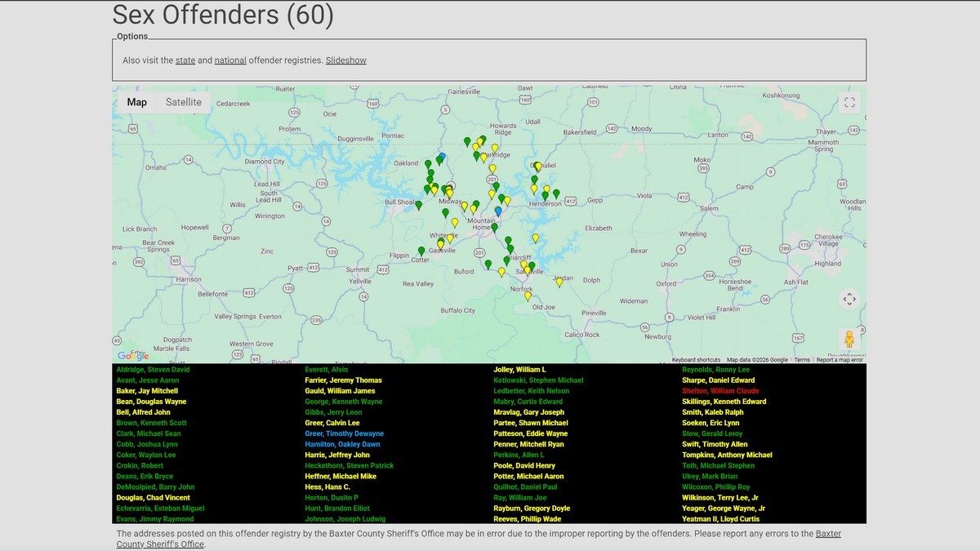Select the blue marker near Oakland
This screenshot has width=980, height=551.
(x=443, y=157)
